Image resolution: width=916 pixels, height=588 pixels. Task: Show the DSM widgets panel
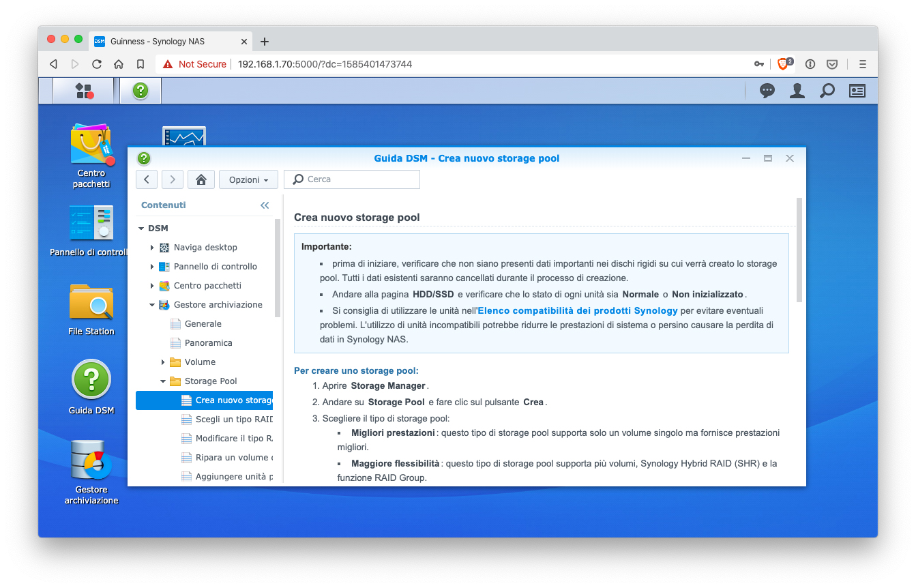pos(857,91)
